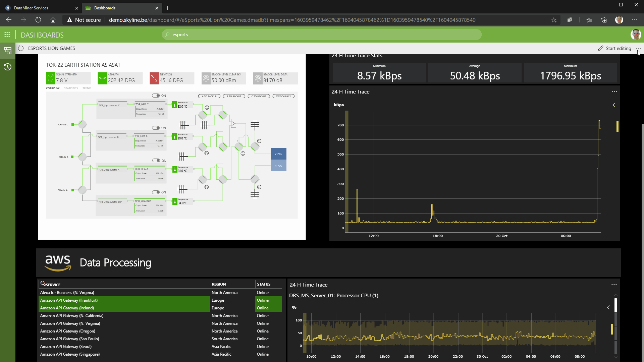
Task: Expand the kBps trace legend chevron
Action: [614, 105]
